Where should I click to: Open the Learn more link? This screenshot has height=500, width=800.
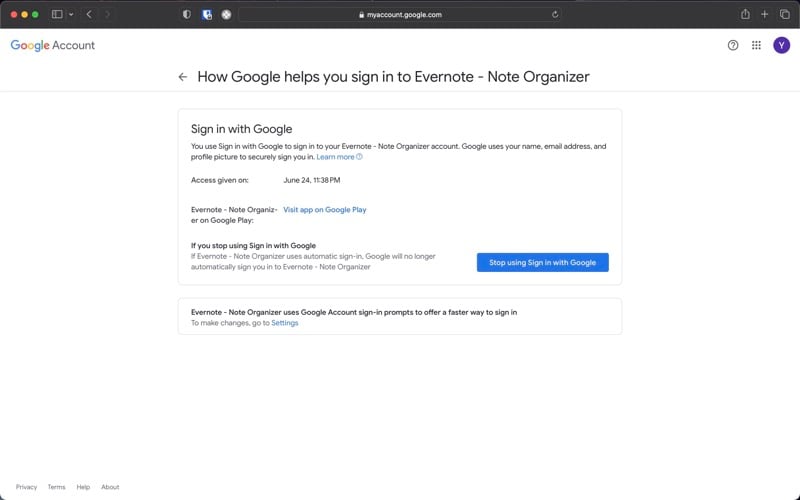(x=339, y=157)
